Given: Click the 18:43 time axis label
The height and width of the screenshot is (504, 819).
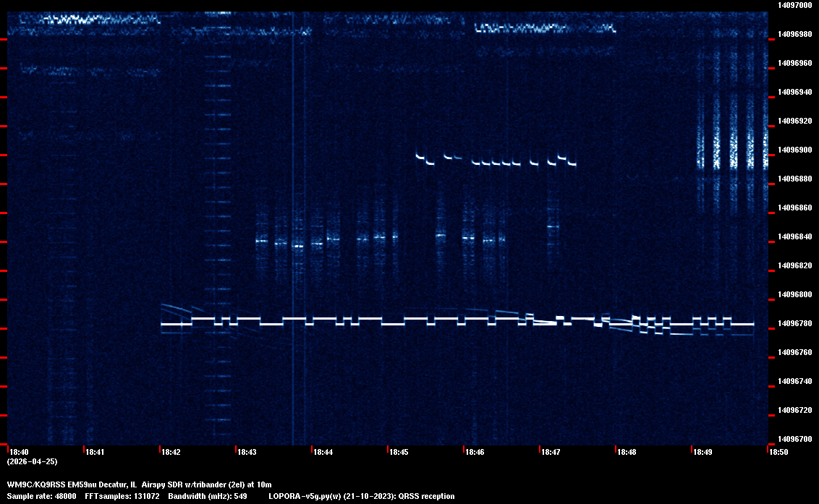Looking at the screenshot, I should click(247, 452).
